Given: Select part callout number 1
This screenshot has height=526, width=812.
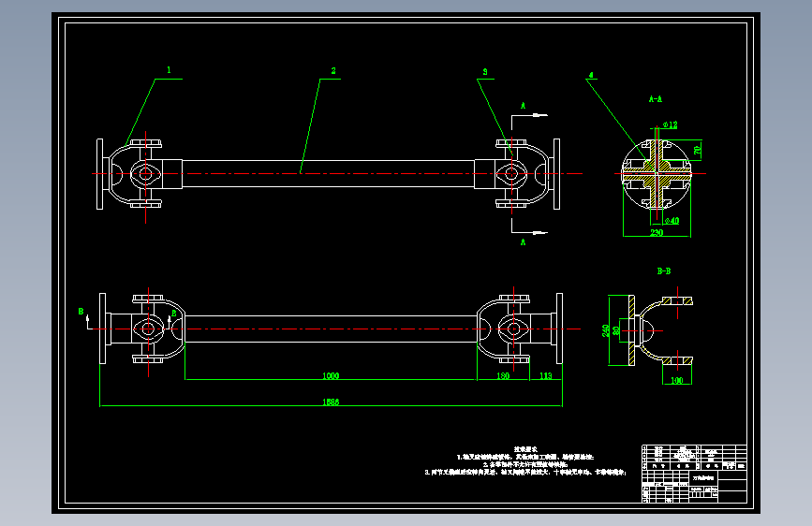Looking at the screenshot, I should tap(169, 70).
